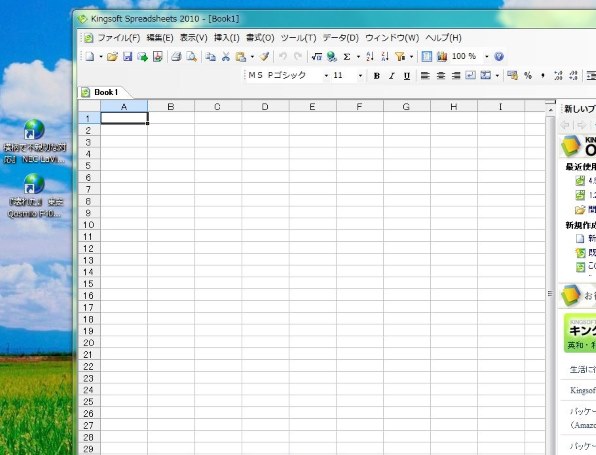Select the Book1 document tab
596x455 pixels.
pos(106,92)
